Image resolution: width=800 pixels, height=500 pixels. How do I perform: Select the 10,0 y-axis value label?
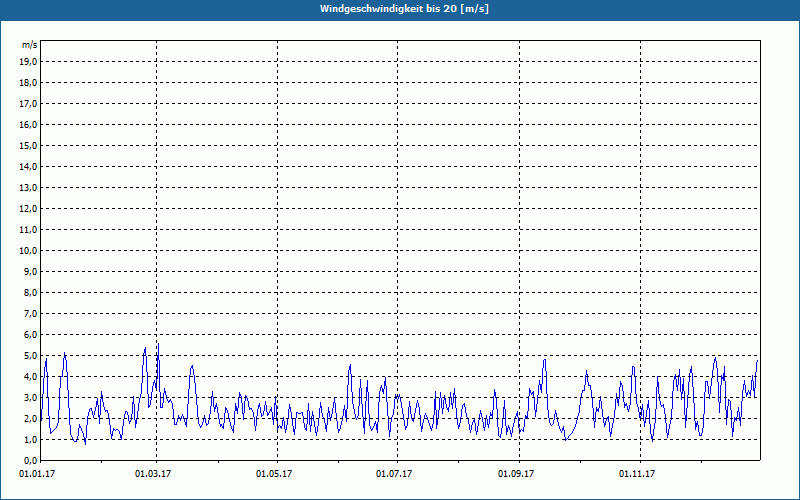click(29, 251)
